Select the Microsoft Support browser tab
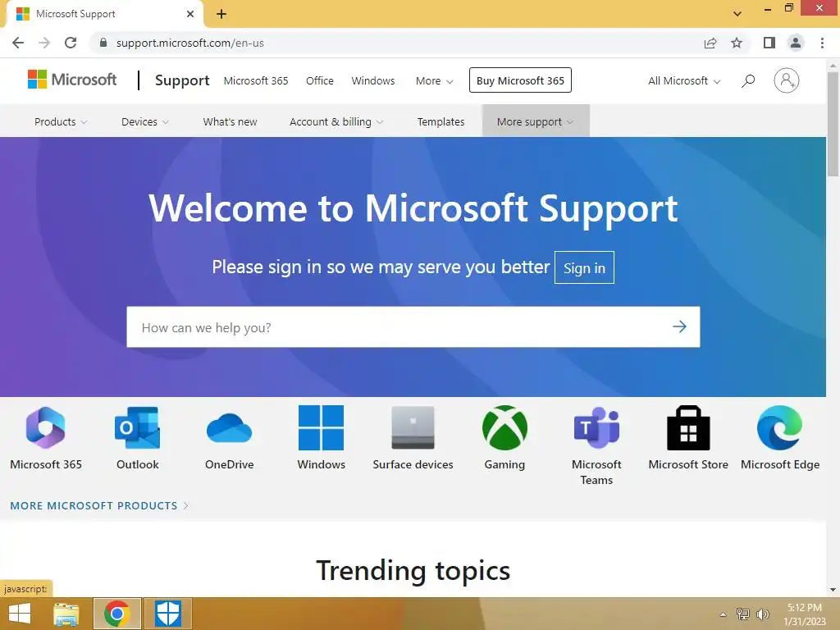 coord(104,14)
